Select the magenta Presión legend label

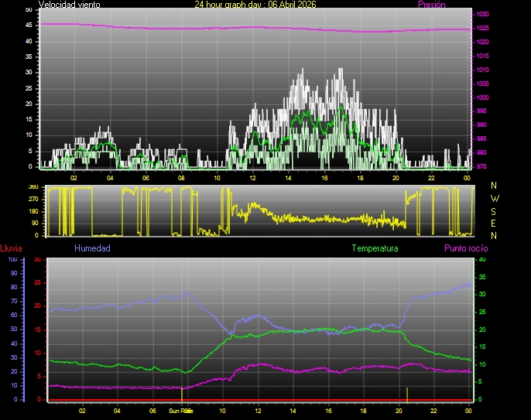click(431, 5)
